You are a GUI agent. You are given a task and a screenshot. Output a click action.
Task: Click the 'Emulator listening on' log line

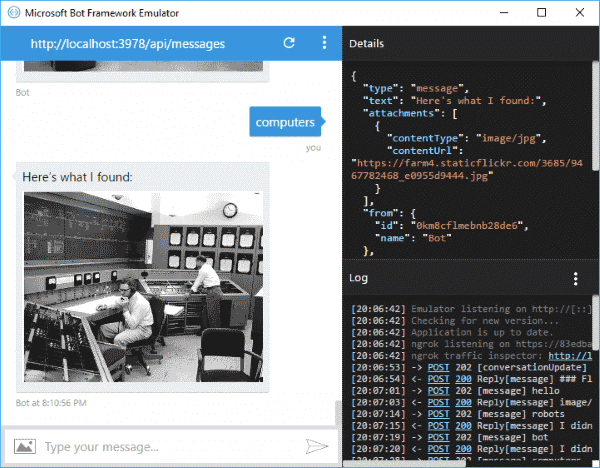pyautogui.click(x=471, y=309)
